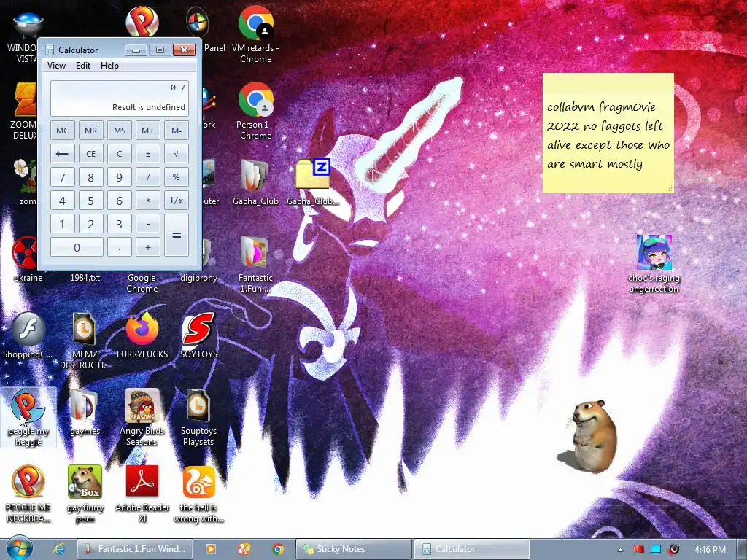The width and height of the screenshot is (747, 560).
Task: Click the number 7 key in Calculator
Action: [63, 177]
